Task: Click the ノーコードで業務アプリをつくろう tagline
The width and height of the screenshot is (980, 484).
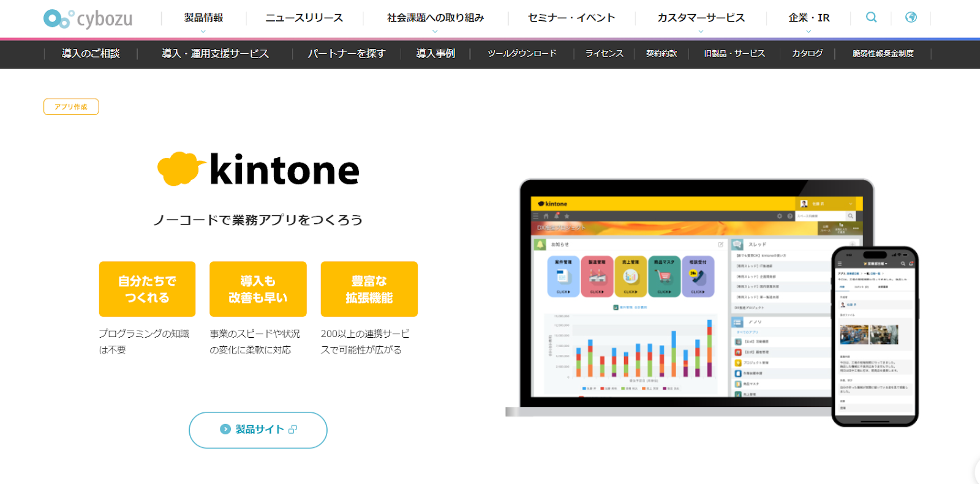Action: click(258, 220)
